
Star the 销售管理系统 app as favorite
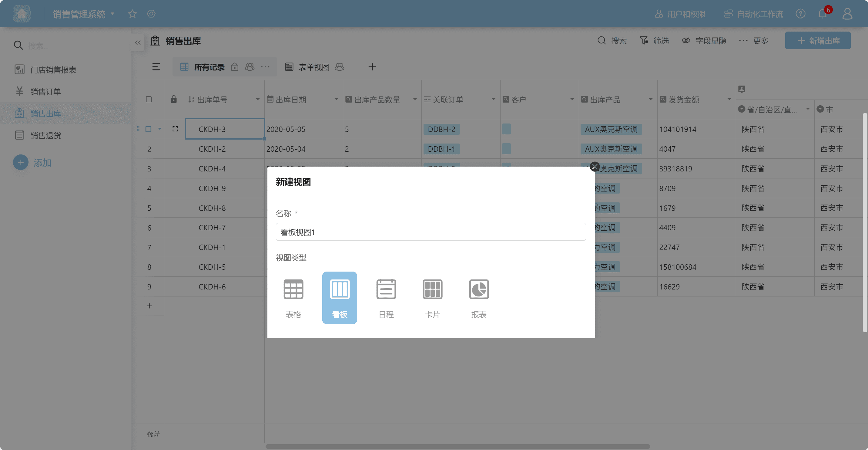click(132, 14)
